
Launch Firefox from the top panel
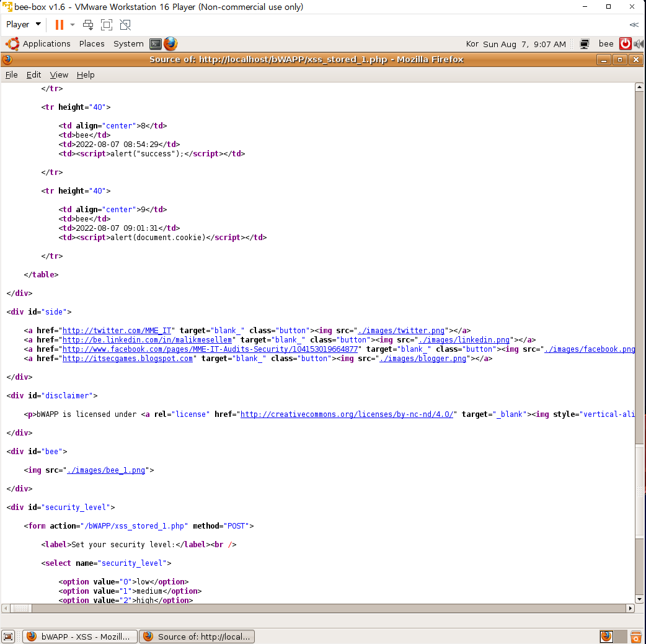click(x=170, y=43)
